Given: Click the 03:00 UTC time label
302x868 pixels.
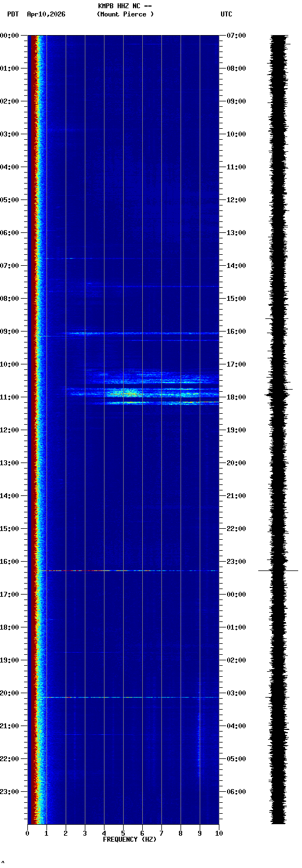Looking at the screenshot, I should [x=236, y=693].
